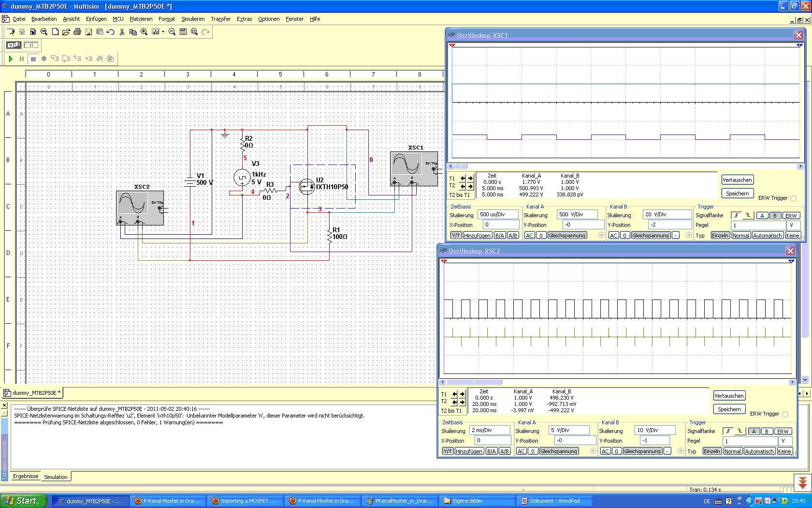Viewport: 812px width, 508px height.
Task: Click the new blank document icon
Action: [55, 32]
